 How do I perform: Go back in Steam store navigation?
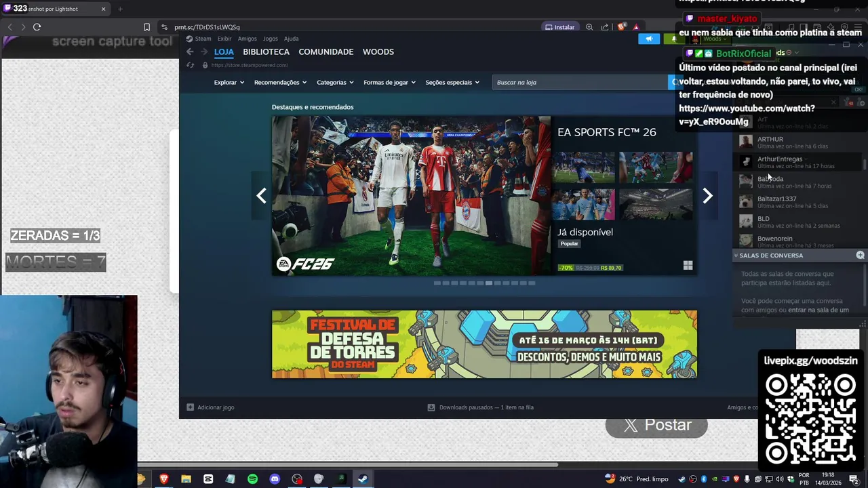point(190,52)
